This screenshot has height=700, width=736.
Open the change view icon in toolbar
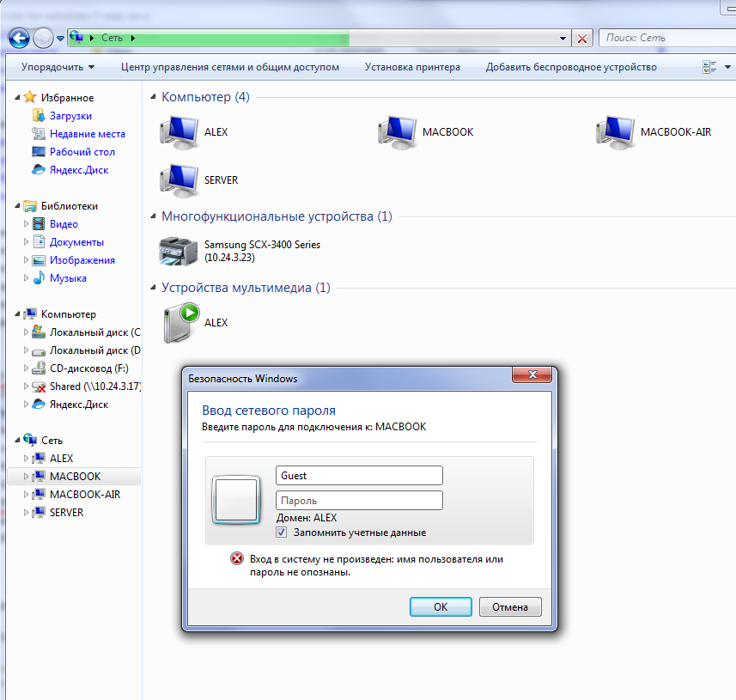(709, 67)
